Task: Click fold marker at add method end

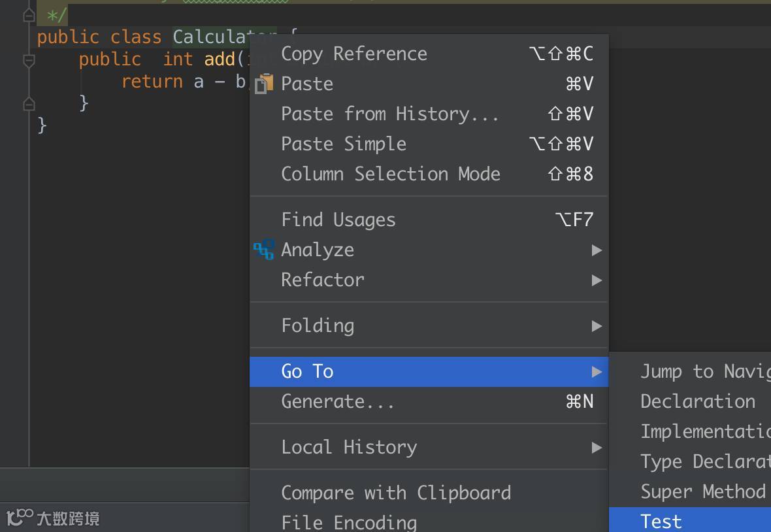Action: 29,103
